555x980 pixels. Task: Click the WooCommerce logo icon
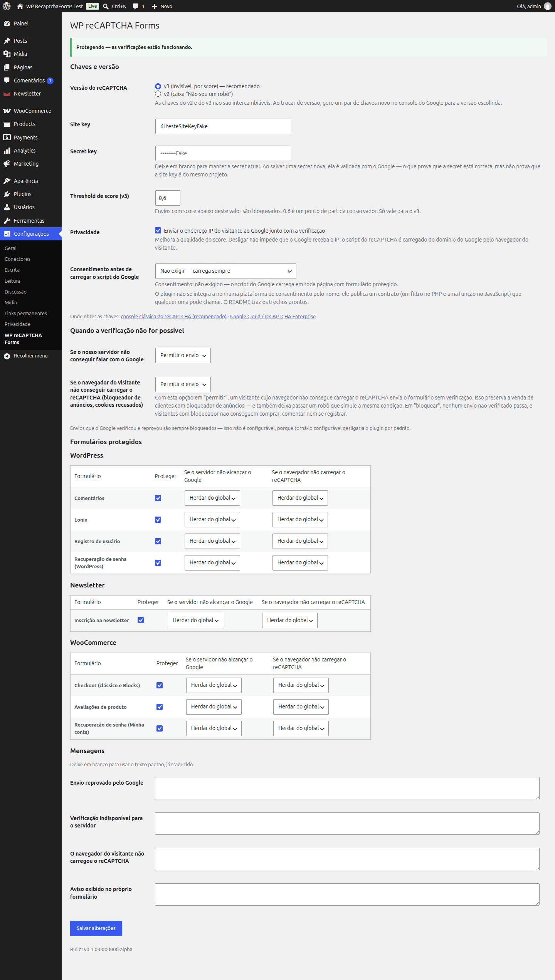[x=7, y=111]
